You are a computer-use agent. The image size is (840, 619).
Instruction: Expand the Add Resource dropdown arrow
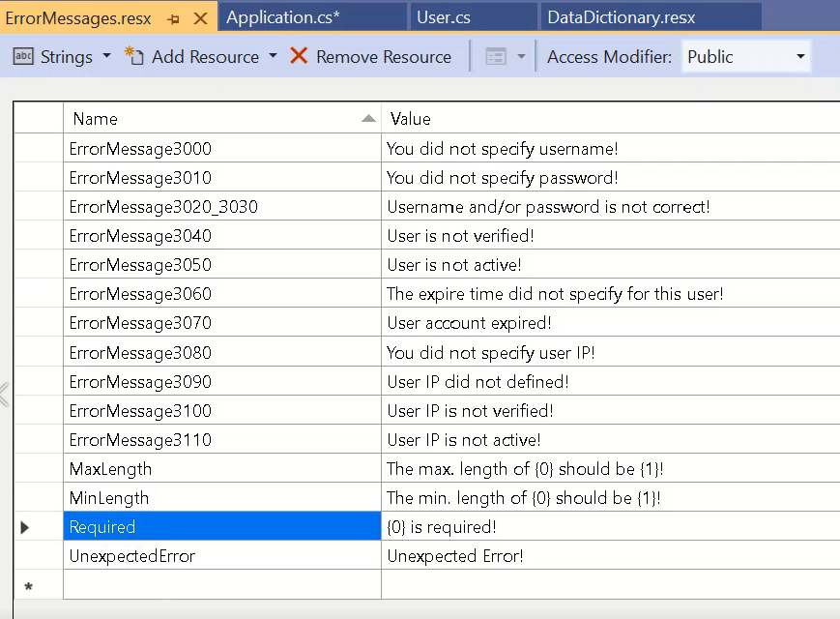click(274, 56)
